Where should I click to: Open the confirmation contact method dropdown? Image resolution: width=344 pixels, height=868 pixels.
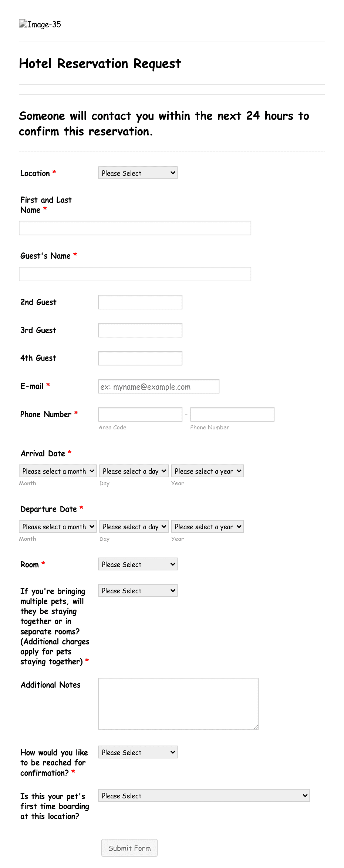137,752
